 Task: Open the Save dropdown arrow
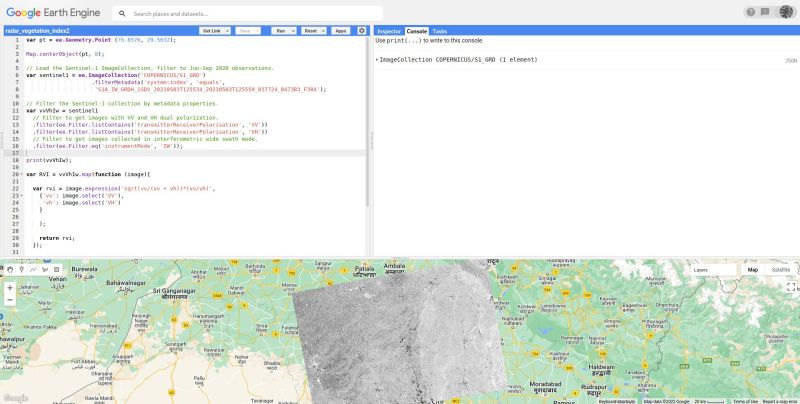tap(258, 31)
